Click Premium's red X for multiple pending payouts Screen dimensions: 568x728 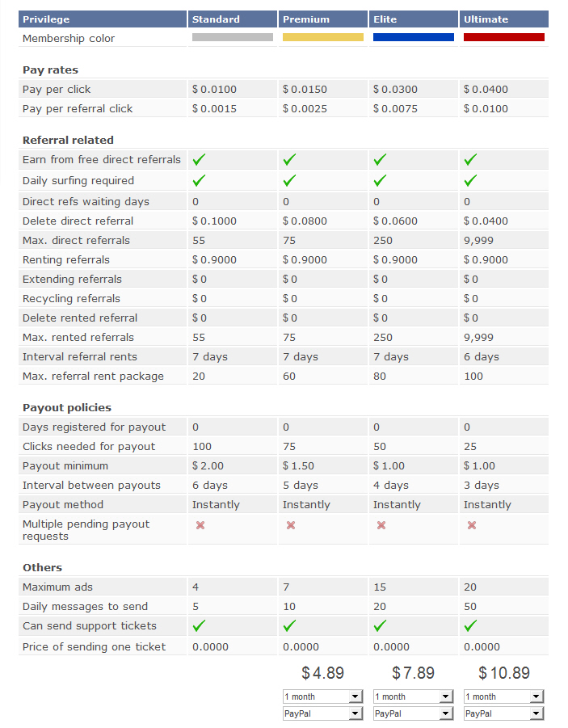coord(291,525)
